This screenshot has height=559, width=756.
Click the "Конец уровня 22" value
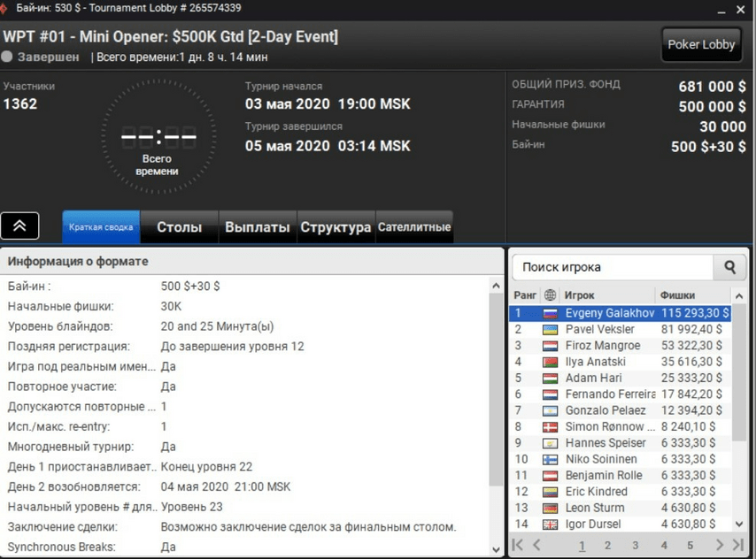[206, 466]
